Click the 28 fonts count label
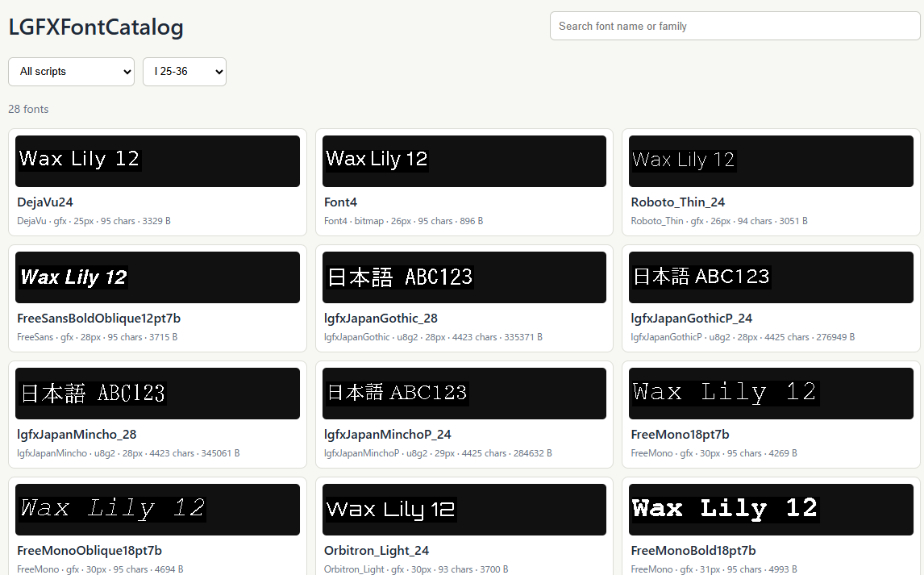 [28, 109]
